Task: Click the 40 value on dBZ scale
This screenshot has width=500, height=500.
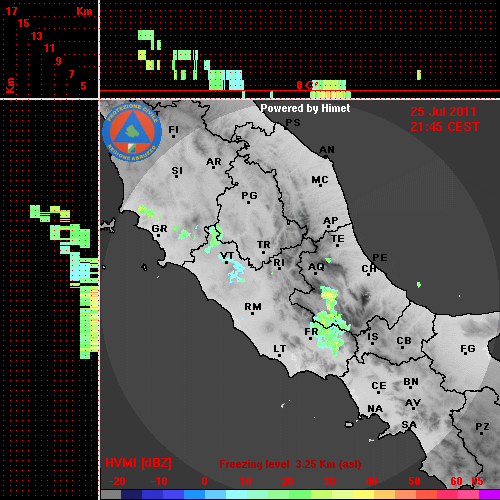Action: (371, 481)
